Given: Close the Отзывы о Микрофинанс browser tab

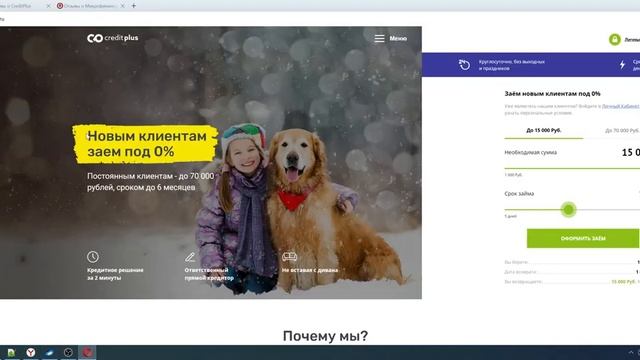Looking at the screenshot, I should [x=122, y=6].
